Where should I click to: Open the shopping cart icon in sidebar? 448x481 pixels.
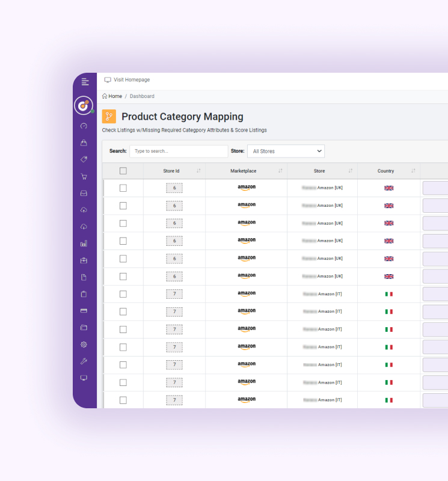click(84, 177)
